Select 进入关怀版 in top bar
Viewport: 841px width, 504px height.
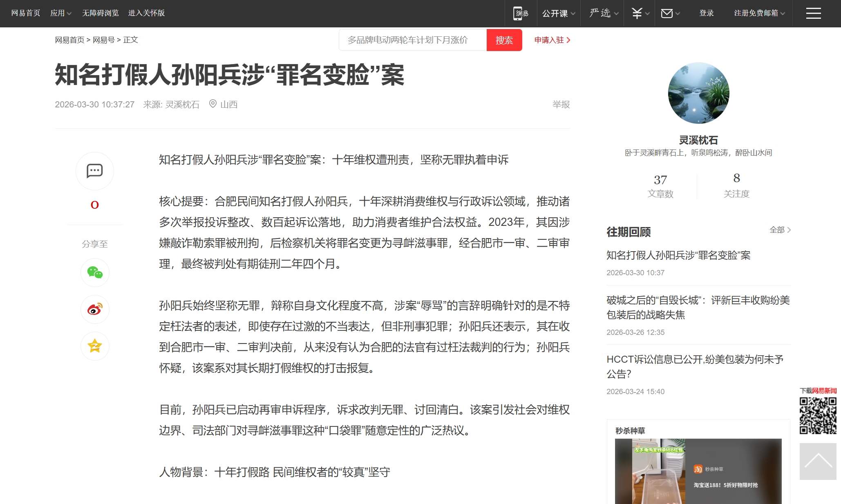146,13
